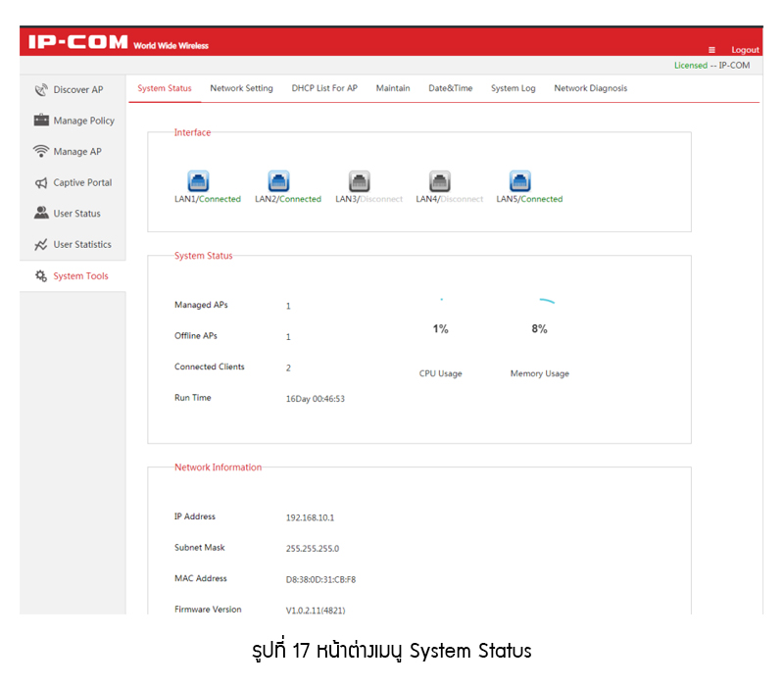Click the LAN5 port icon

(519, 181)
